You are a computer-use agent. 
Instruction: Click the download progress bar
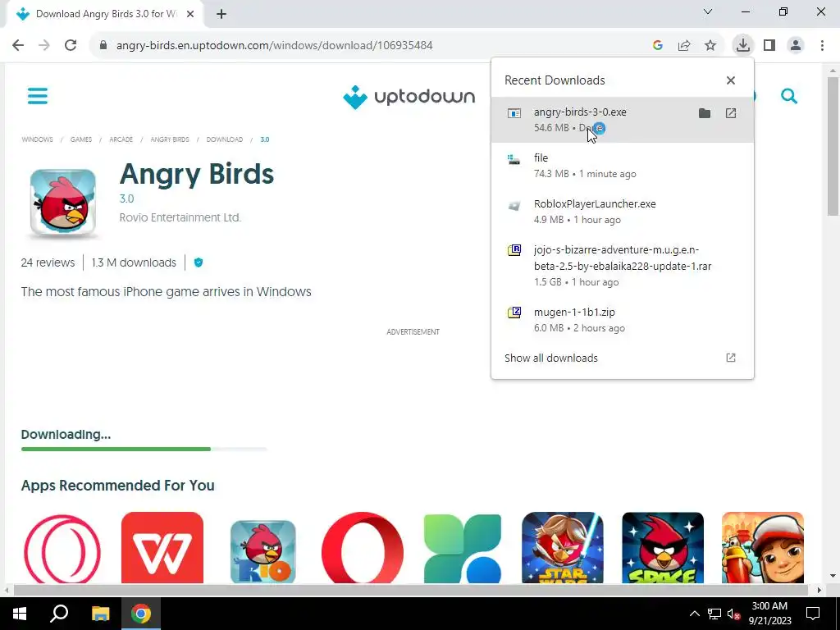tap(144, 449)
